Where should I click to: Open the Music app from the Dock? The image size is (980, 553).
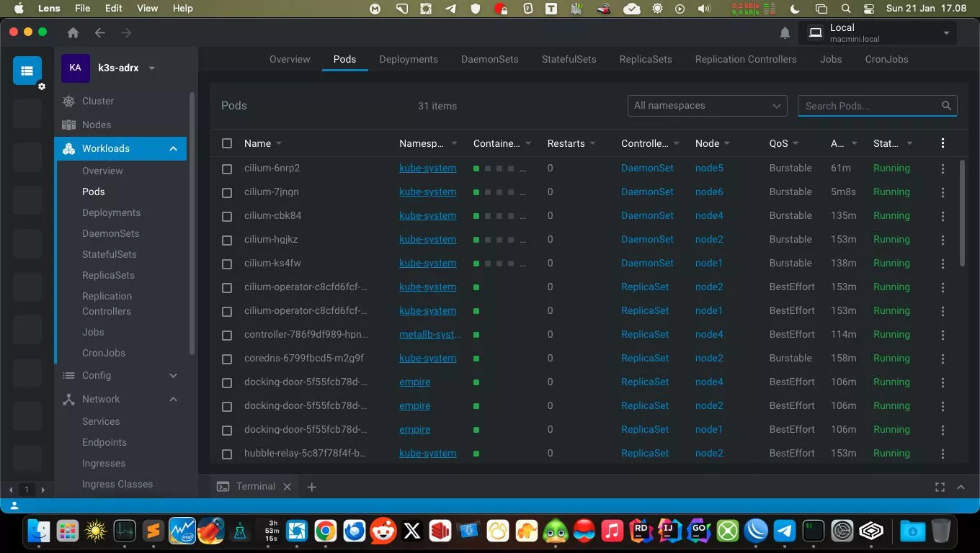[612, 531]
